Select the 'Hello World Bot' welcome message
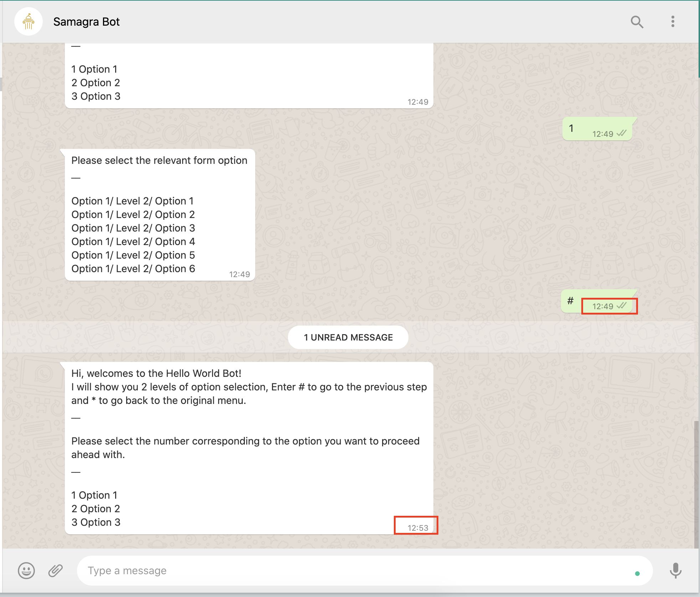Viewport: 700px width, 597px height. pos(249,445)
